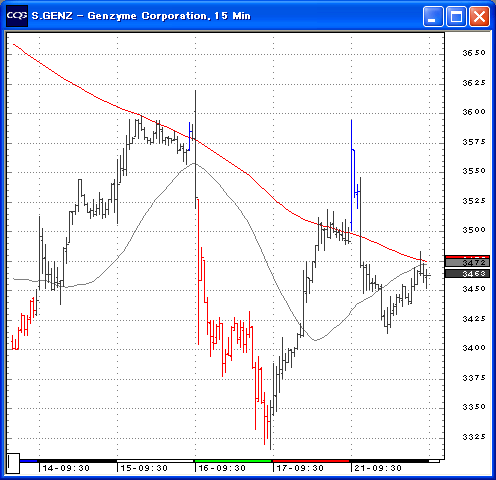The image size is (496, 480).
Task: Click the red session bar for day 17
Action: 311,461
